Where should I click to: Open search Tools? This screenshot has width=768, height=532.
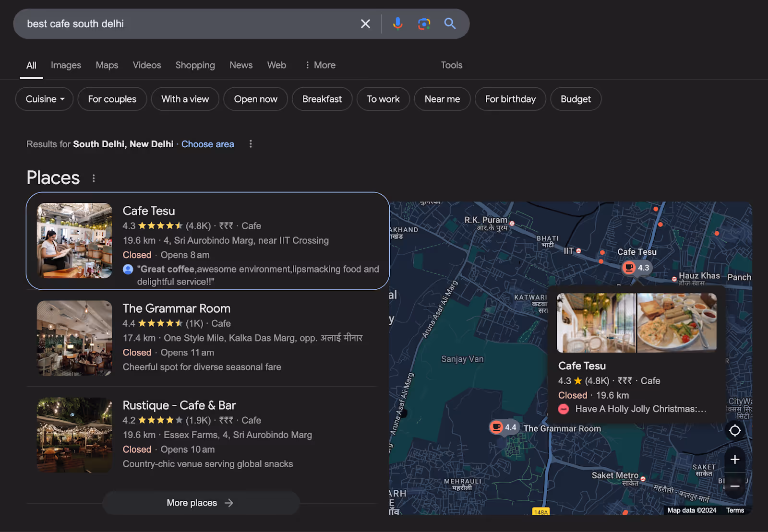pos(452,65)
